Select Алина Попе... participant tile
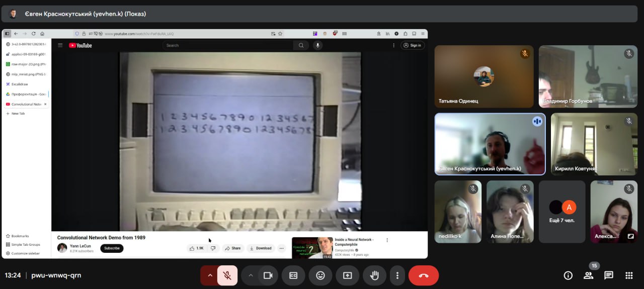Image resolution: width=644 pixels, height=289 pixels. [x=510, y=212]
